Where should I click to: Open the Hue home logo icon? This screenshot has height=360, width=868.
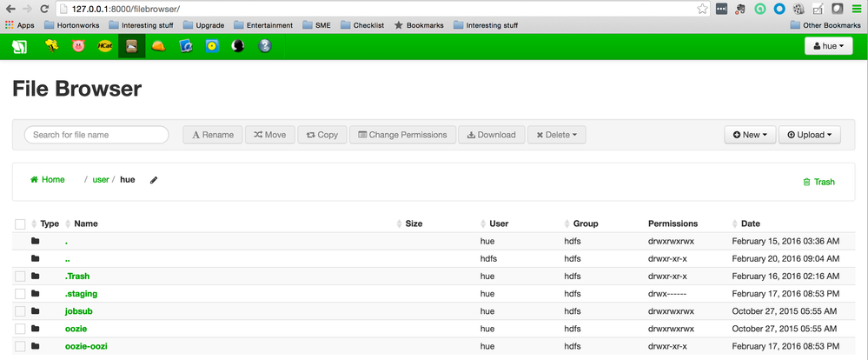click(19, 46)
